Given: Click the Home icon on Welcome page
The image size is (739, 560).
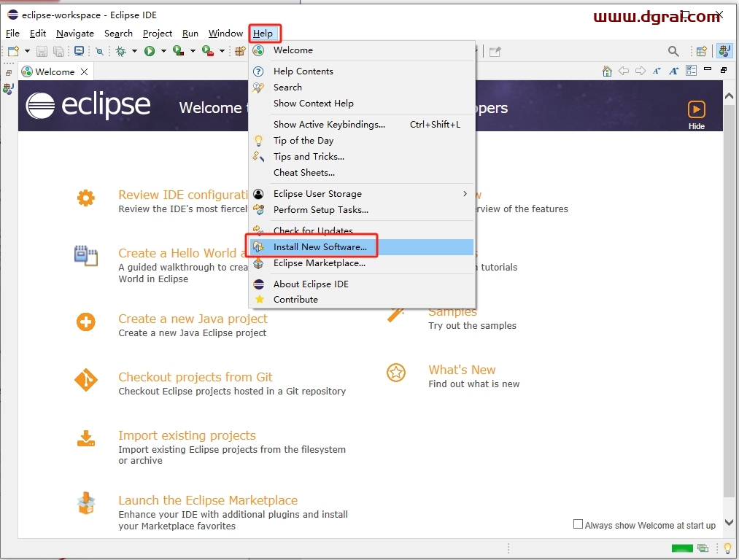Looking at the screenshot, I should tap(607, 71).
